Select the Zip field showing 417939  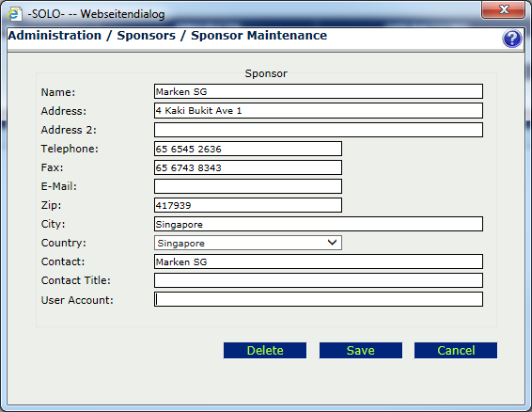(248, 205)
